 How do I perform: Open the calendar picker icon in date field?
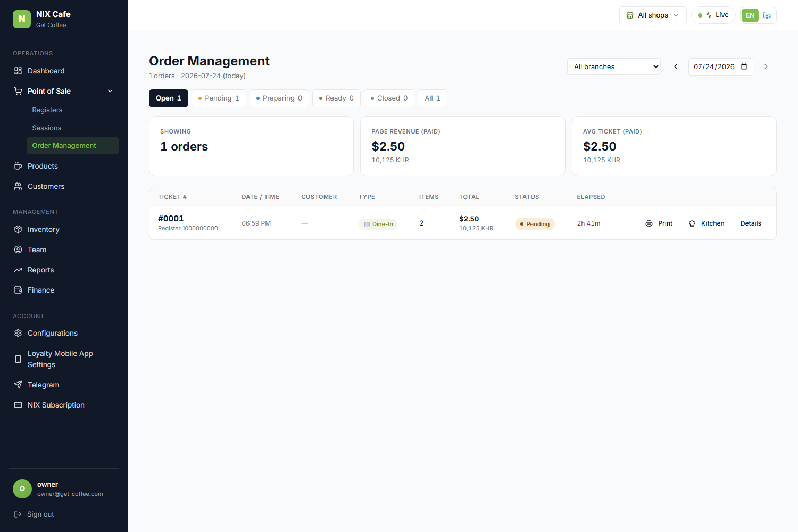click(x=744, y=66)
